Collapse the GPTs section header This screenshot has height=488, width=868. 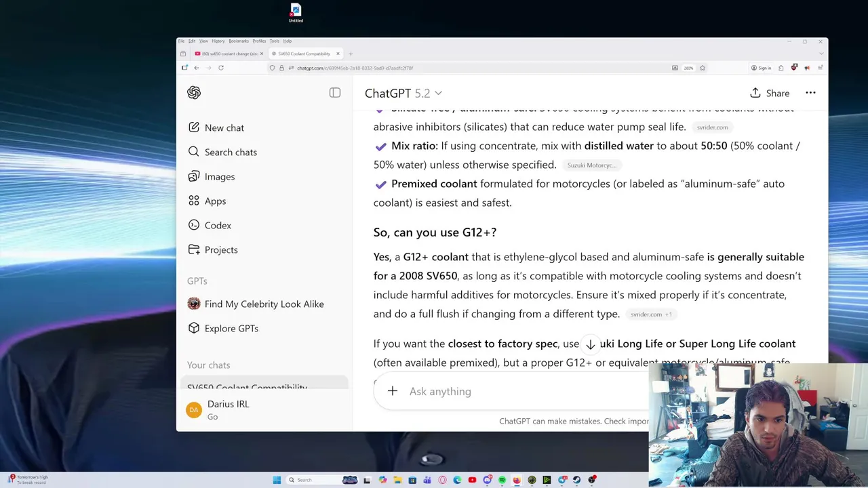tap(197, 281)
